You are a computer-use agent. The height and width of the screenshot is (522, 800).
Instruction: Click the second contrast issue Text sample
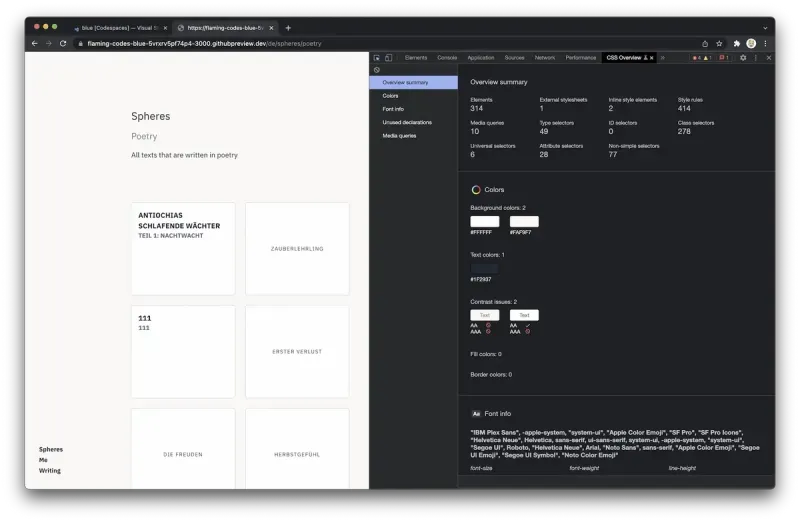524,315
